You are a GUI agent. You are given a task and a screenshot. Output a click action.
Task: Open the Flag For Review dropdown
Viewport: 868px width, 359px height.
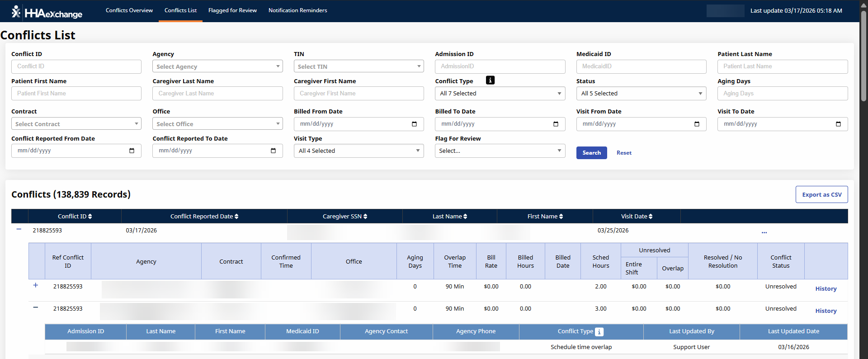click(x=500, y=151)
